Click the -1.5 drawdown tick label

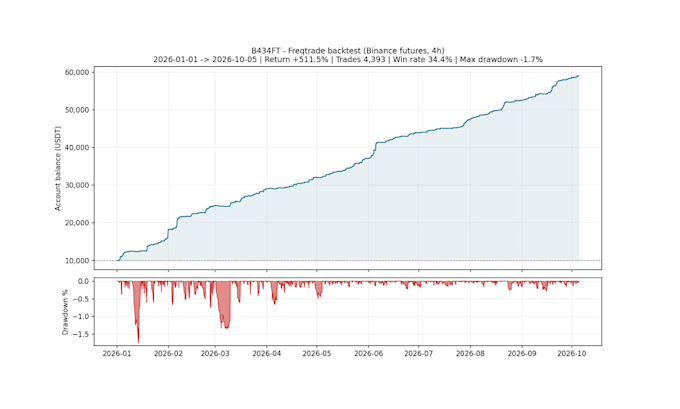click(x=81, y=334)
